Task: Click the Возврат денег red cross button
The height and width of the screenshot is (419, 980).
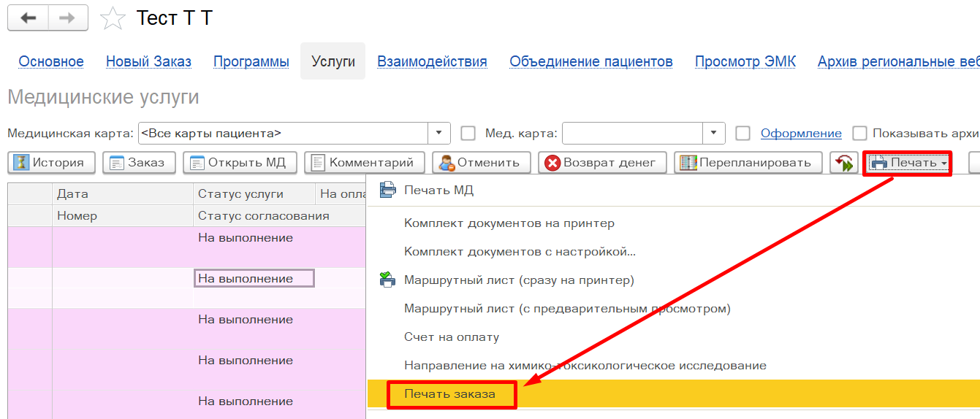Action: (602, 163)
